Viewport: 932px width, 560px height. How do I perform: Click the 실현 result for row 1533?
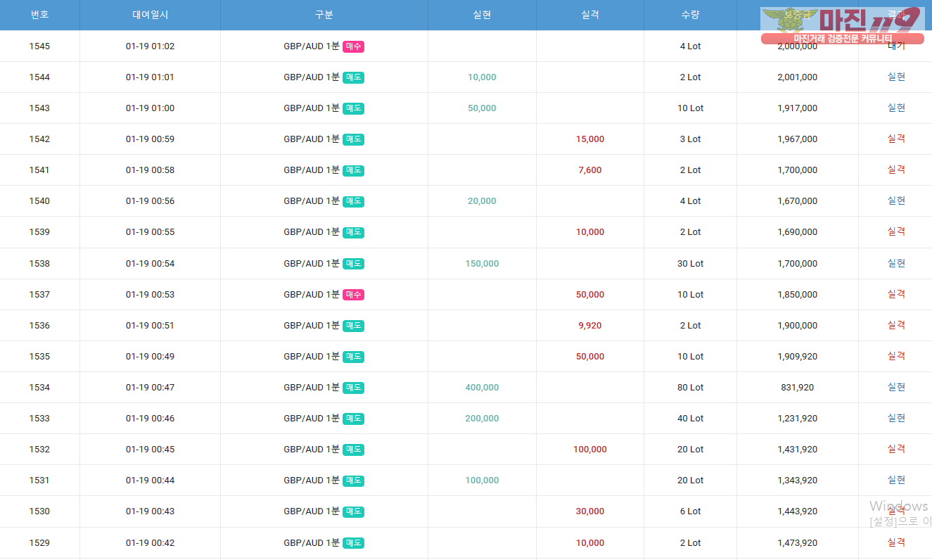coord(895,418)
